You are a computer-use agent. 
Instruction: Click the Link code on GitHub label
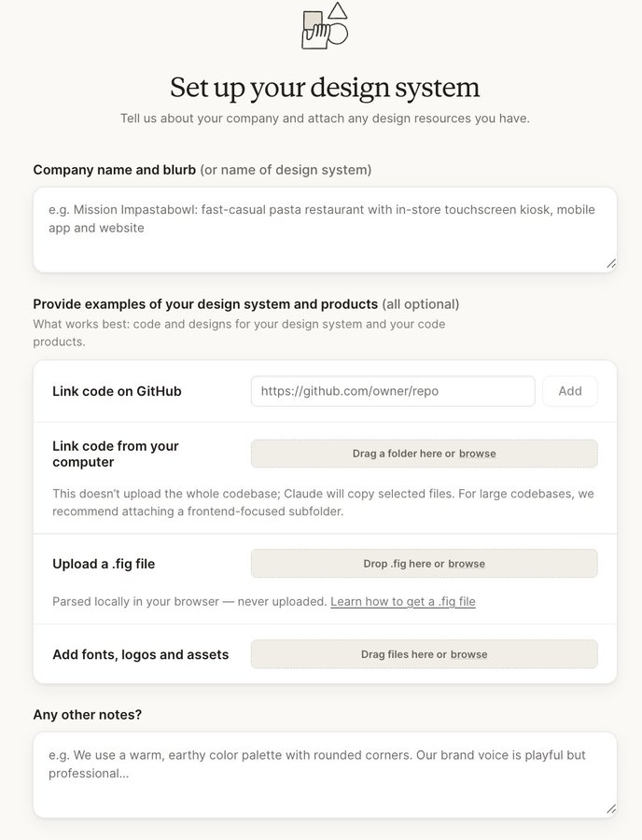click(x=117, y=391)
